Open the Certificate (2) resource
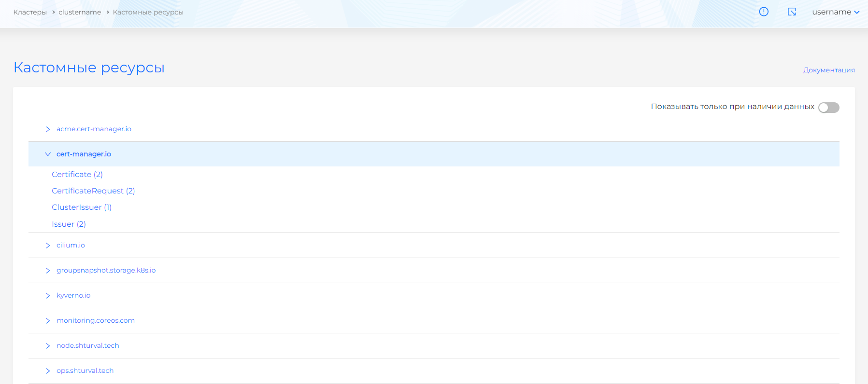This screenshot has height=384, width=868. (77, 175)
